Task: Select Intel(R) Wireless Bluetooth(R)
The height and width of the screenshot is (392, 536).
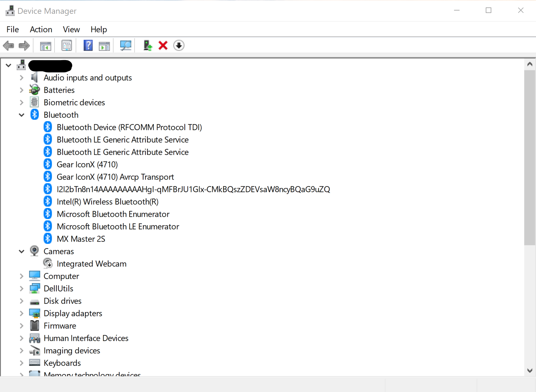Action: pos(108,202)
